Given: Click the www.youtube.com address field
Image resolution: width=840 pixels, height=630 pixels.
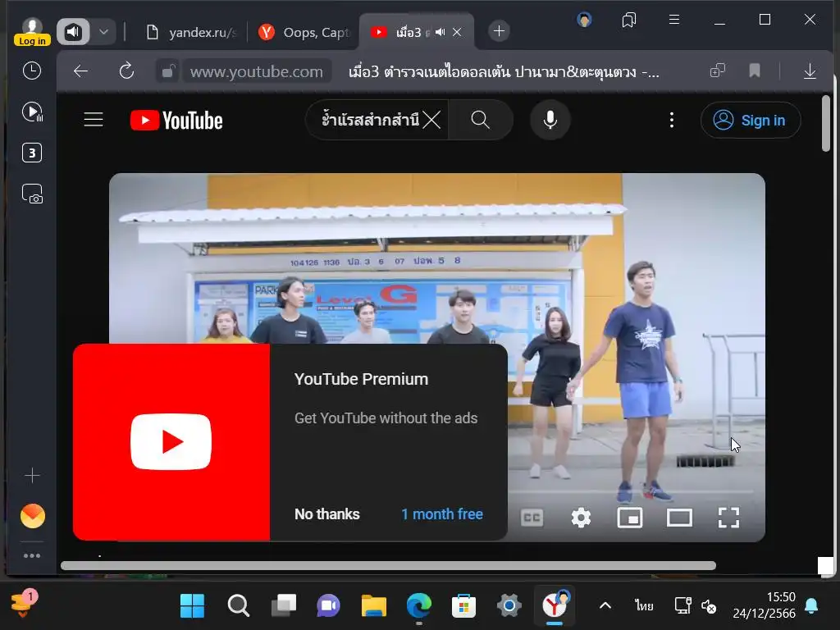Looking at the screenshot, I should pos(257,71).
